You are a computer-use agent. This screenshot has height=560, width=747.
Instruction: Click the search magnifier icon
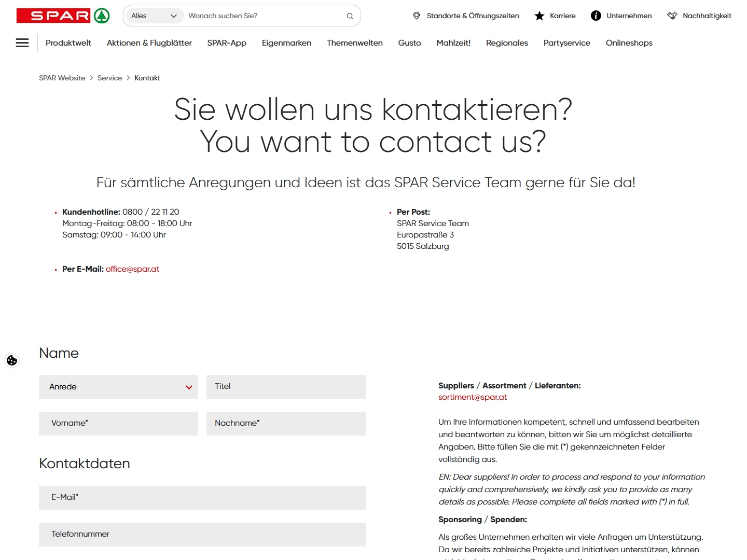pos(350,16)
